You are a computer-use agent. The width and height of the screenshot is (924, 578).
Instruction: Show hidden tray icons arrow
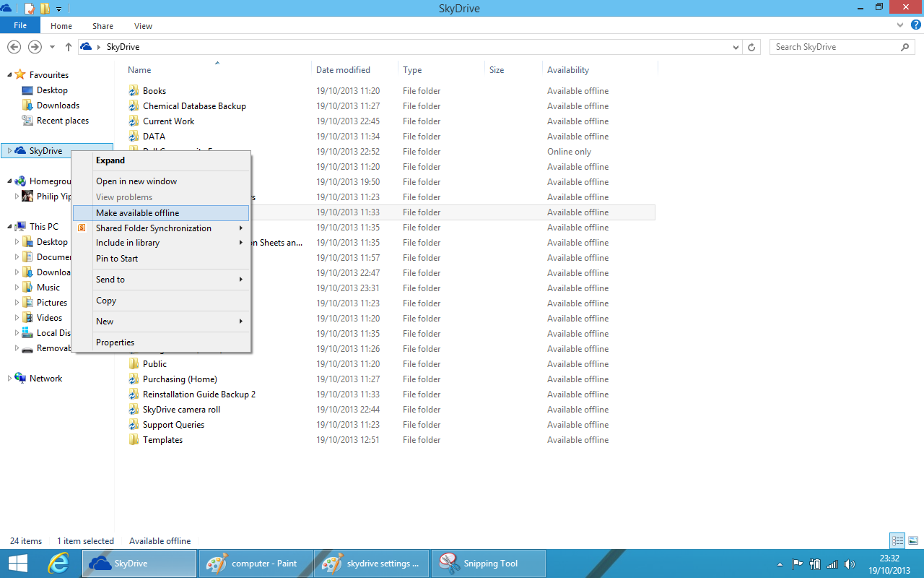tap(780, 564)
